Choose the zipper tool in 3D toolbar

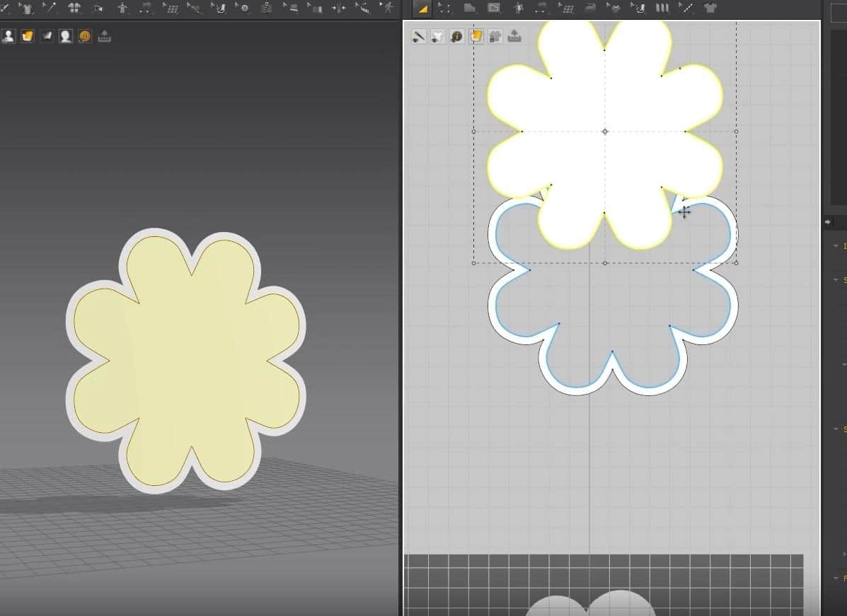coord(266,8)
